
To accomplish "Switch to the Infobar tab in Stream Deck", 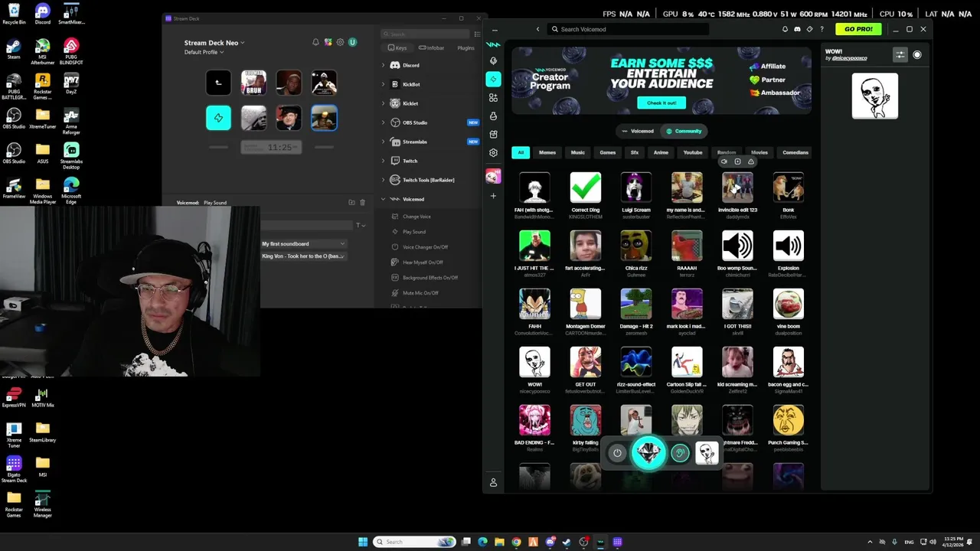I will [x=431, y=47].
